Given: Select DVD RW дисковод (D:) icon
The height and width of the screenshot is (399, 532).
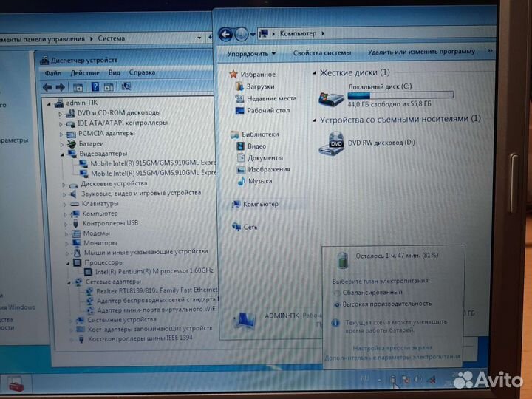Looking at the screenshot, I should tap(332, 144).
